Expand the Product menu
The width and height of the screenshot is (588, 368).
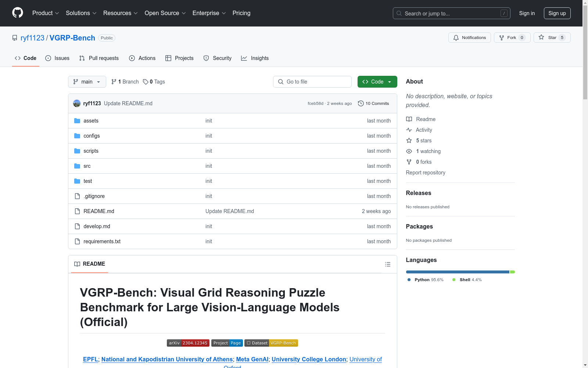coord(46,13)
